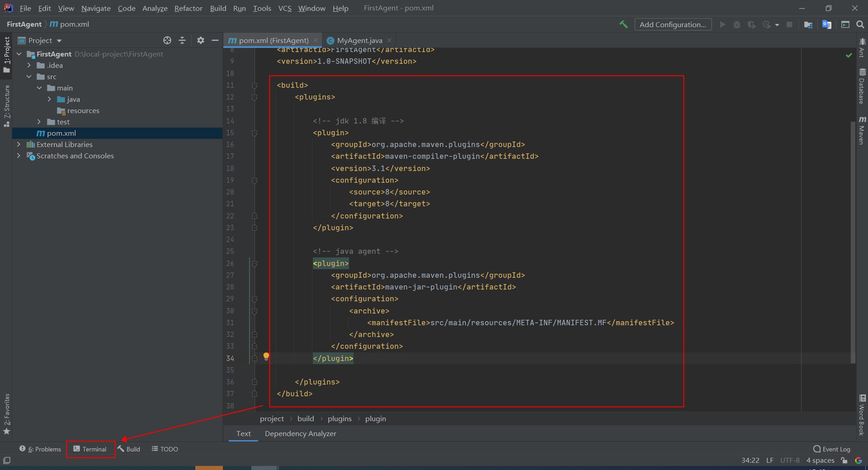The width and height of the screenshot is (868, 470).
Task: Collapse the FirstAgent project root node
Action: 19,54
